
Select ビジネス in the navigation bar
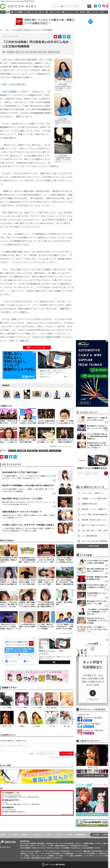pyautogui.click(x=58, y=12)
